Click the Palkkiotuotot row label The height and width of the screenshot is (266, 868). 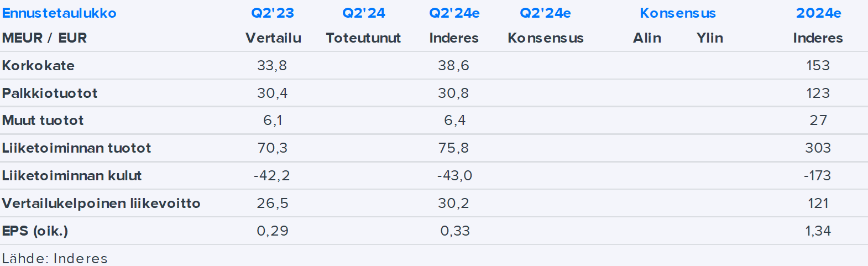pyautogui.click(x=50, y=93)
